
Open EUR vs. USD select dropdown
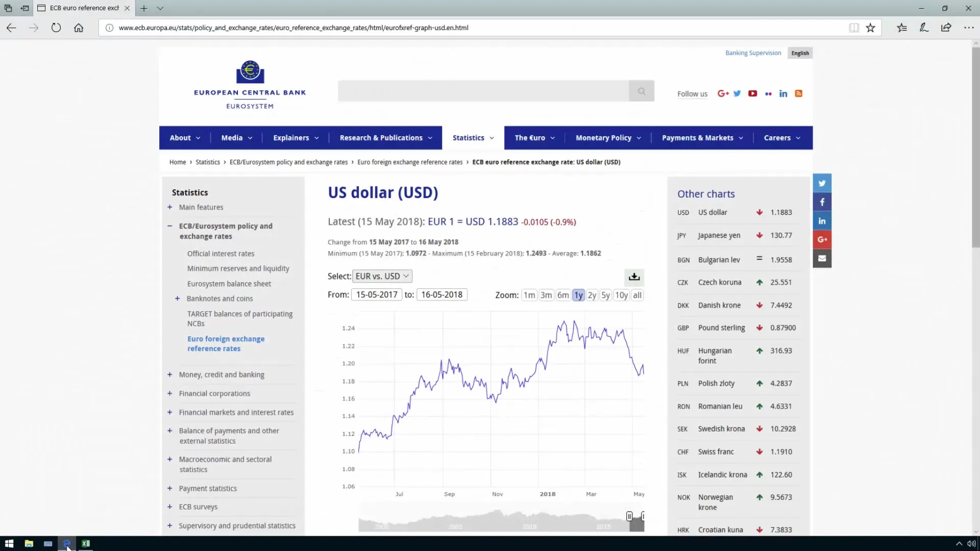coord(382,276)
